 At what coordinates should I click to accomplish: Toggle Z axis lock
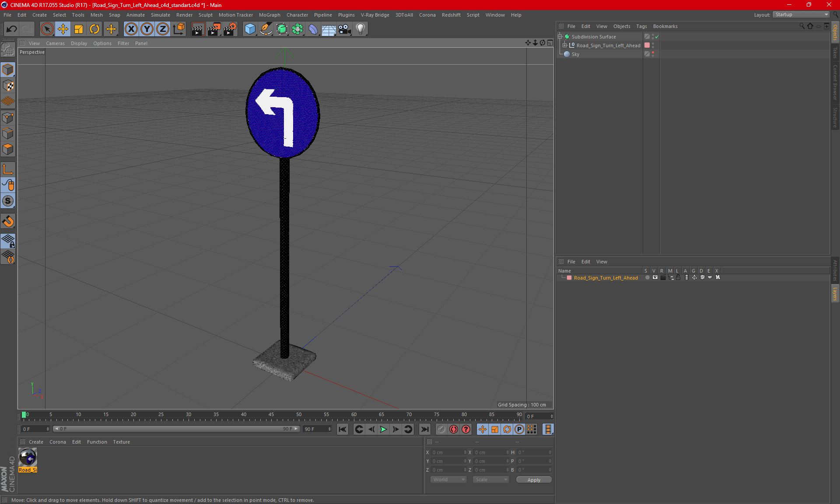coord(163,29)
